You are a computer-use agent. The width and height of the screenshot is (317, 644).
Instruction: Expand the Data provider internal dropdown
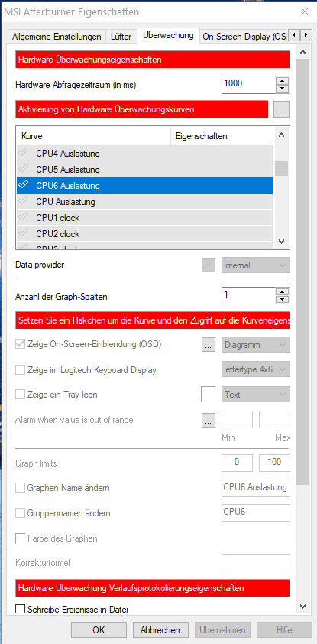[x=255, y=265]
